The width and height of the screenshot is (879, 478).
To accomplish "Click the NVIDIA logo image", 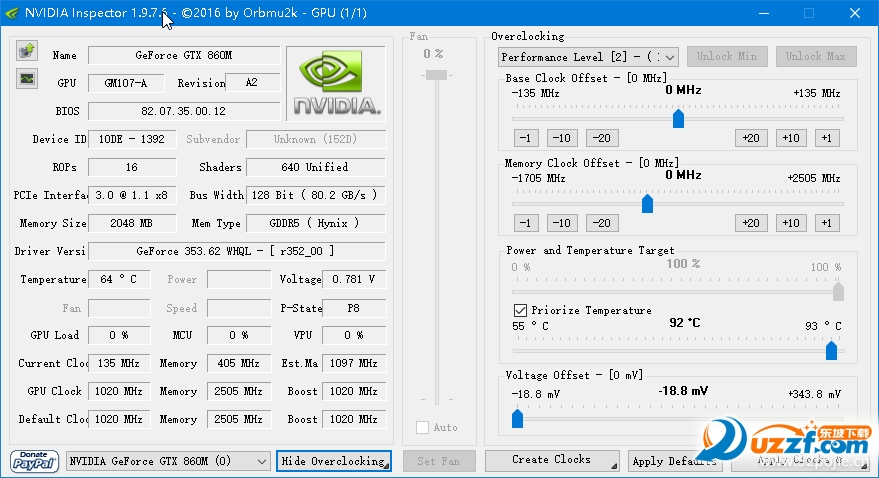I will (x=336, y=83).
